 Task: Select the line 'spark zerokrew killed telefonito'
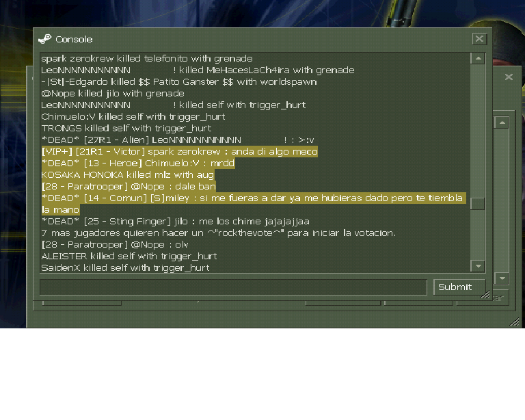tap(147, 59)
